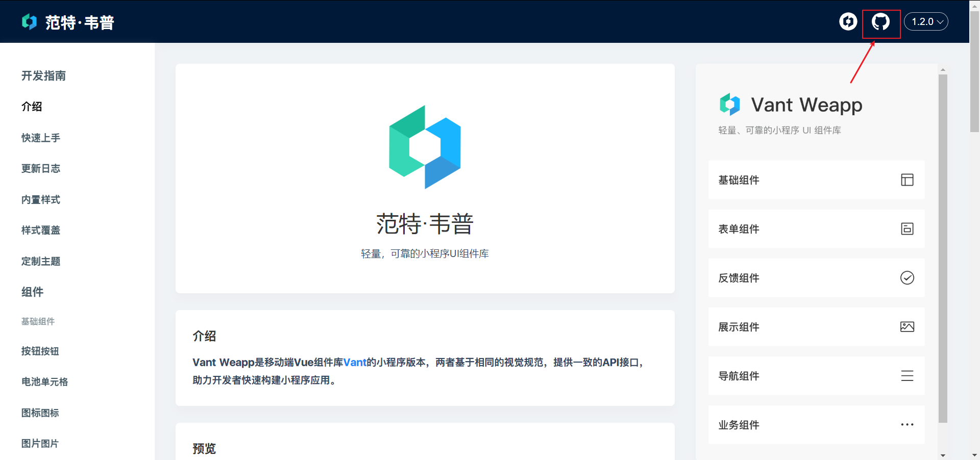Click the form icon on the 表单组件 card
This screenshot has width=980, height=460.
click(x=907, y=229)
